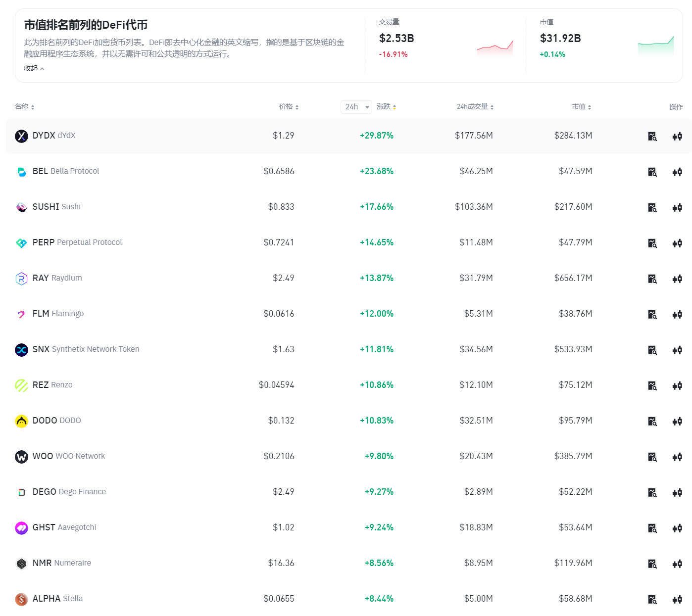Image resolution: width=692 pixels, height=616 pixels.
Task: Click the dYdX coin logo
Action: [x=21, y=136]
